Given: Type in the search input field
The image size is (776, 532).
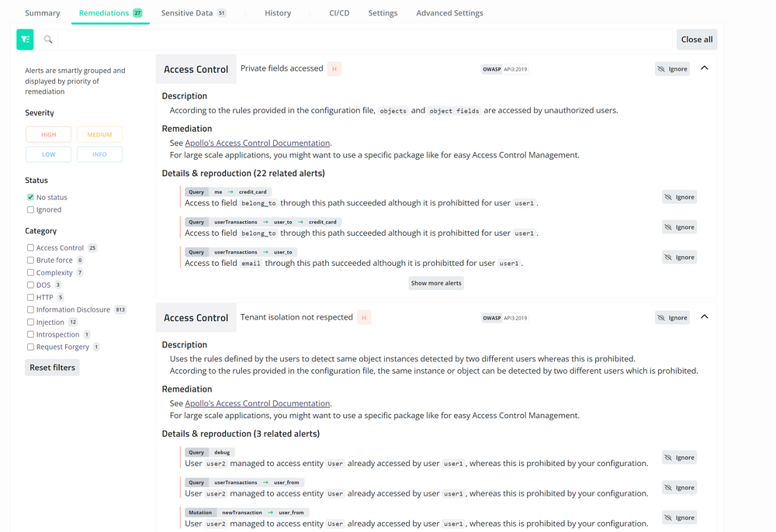Looking at the screenshot, I should (x=310, y=39).
